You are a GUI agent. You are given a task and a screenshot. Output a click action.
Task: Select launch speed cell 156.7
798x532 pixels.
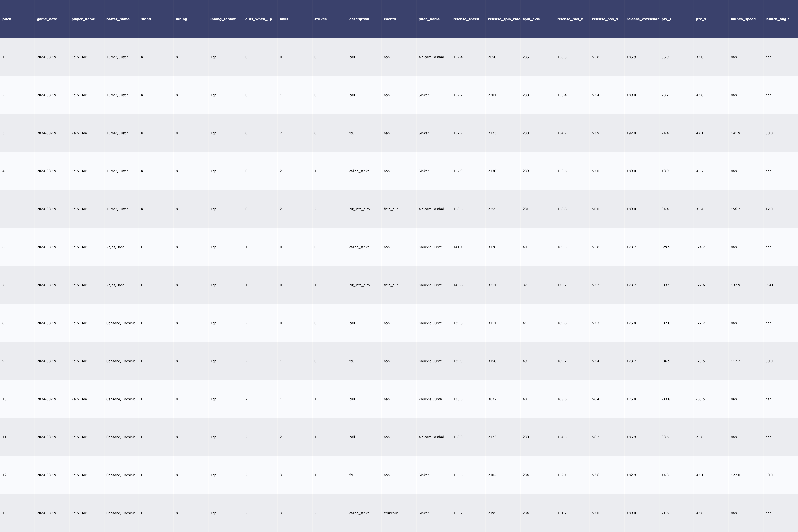735,209
